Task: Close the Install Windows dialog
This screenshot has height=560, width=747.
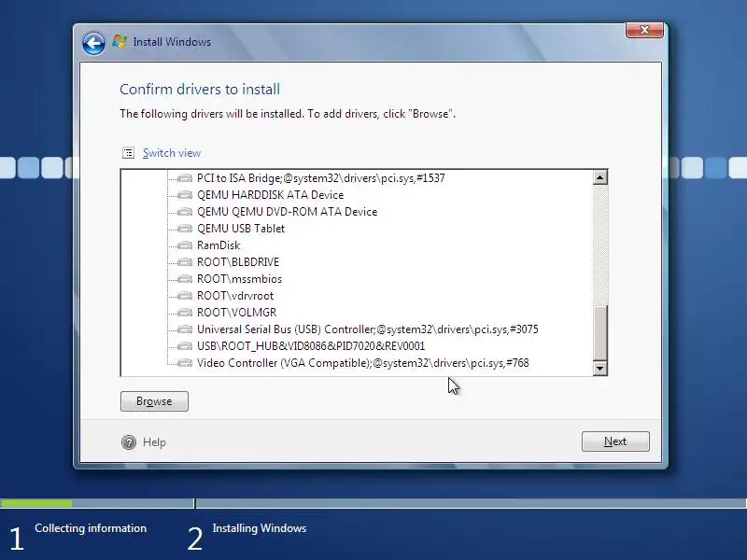Action: 644,30
